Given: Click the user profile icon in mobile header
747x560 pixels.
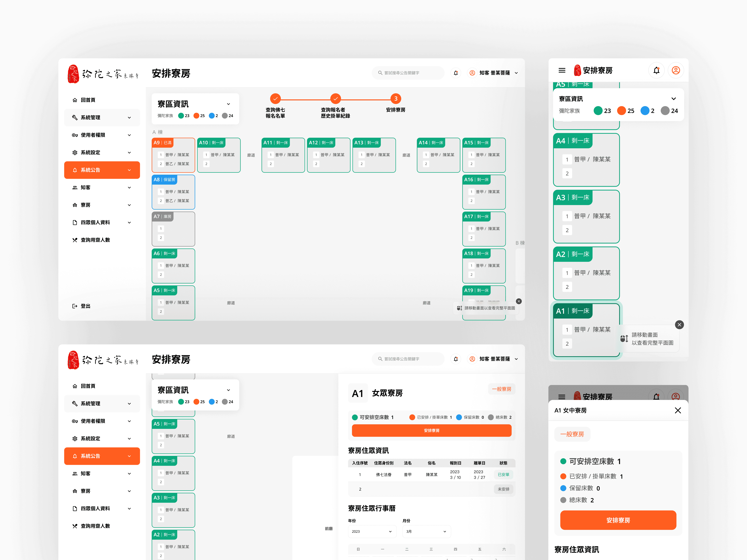Looking at the screenshot, I should 676,70.
